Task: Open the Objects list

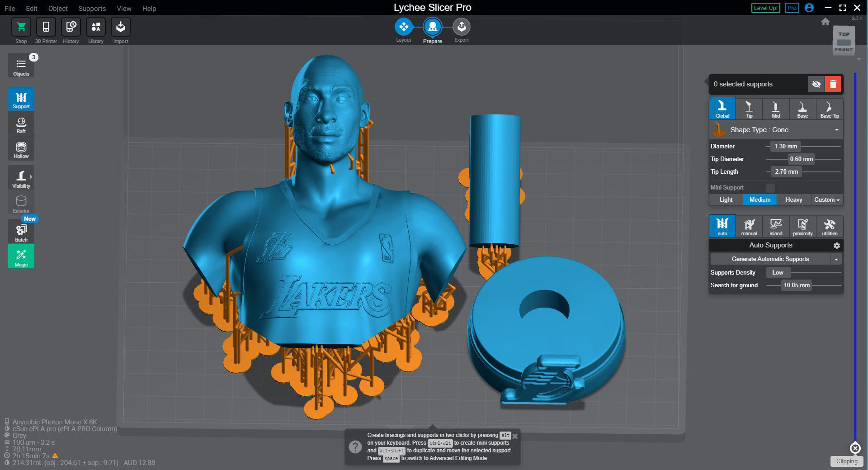Action: (21, 66)
